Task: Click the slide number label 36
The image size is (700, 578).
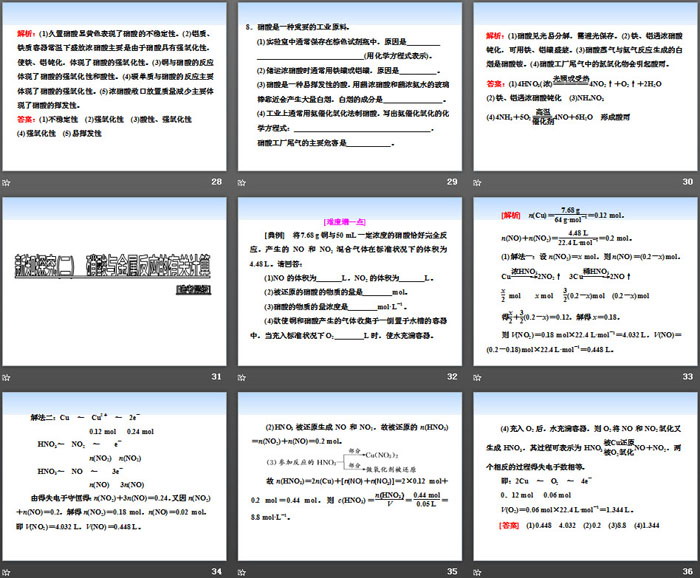Action: (x=686, y=571)
